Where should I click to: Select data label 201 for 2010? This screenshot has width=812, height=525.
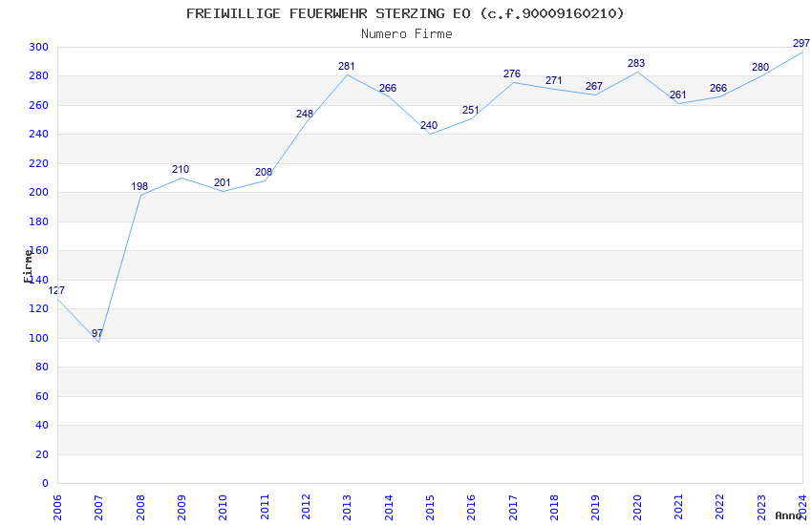[x=223, y=182]
